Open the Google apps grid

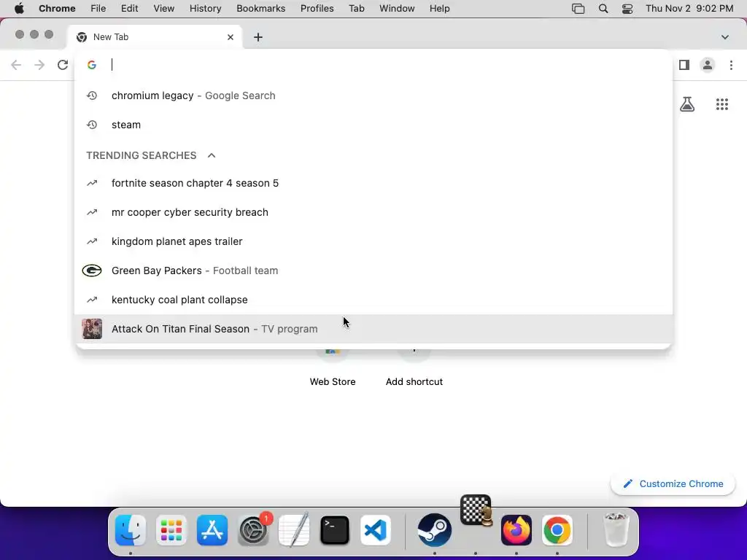pyautogui.click(x=722, y=104)
